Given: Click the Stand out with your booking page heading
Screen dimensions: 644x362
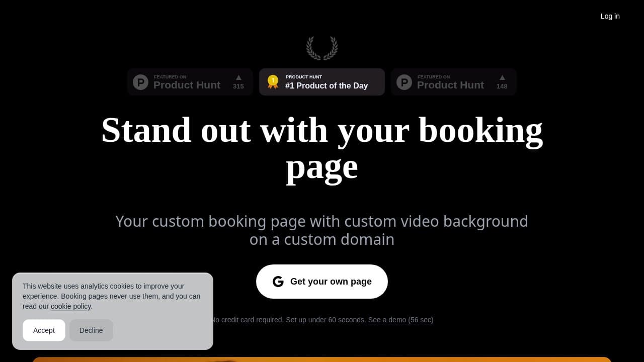Looking at the screenshot, I should tap(322, 148).
